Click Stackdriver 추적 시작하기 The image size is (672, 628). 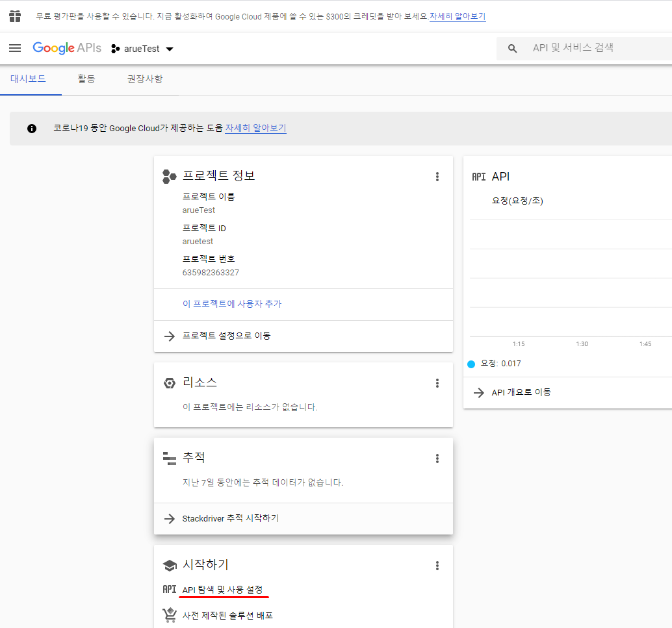231,518
